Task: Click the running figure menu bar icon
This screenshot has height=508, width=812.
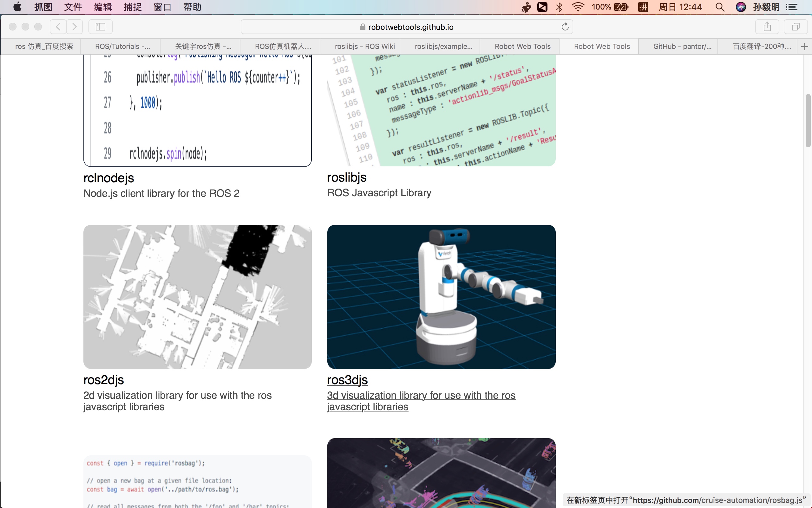Action: click(526, 7)
